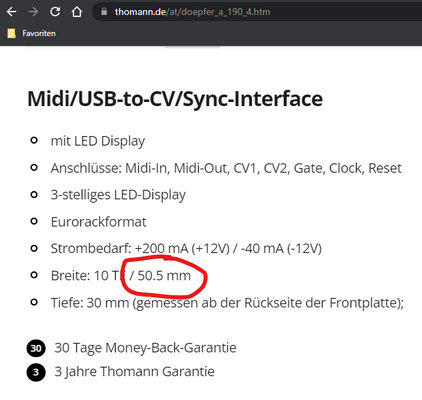Click the 3 years warranty badge
422x400 pixels.
pos(36,372)
